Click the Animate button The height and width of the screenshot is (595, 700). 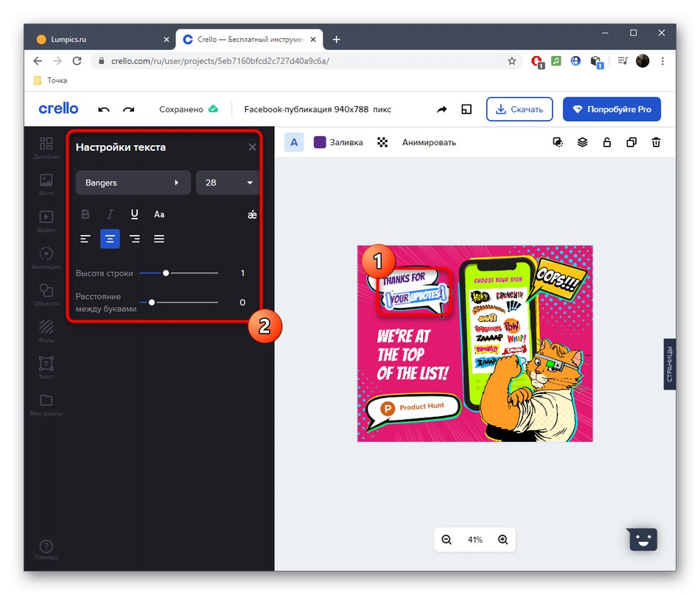pos(429,142)
